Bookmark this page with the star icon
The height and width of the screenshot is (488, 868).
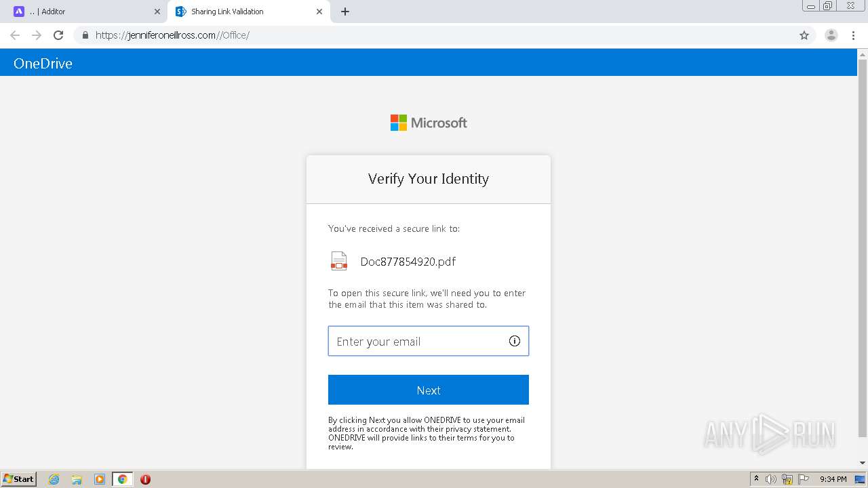click(x=804, y=35)
